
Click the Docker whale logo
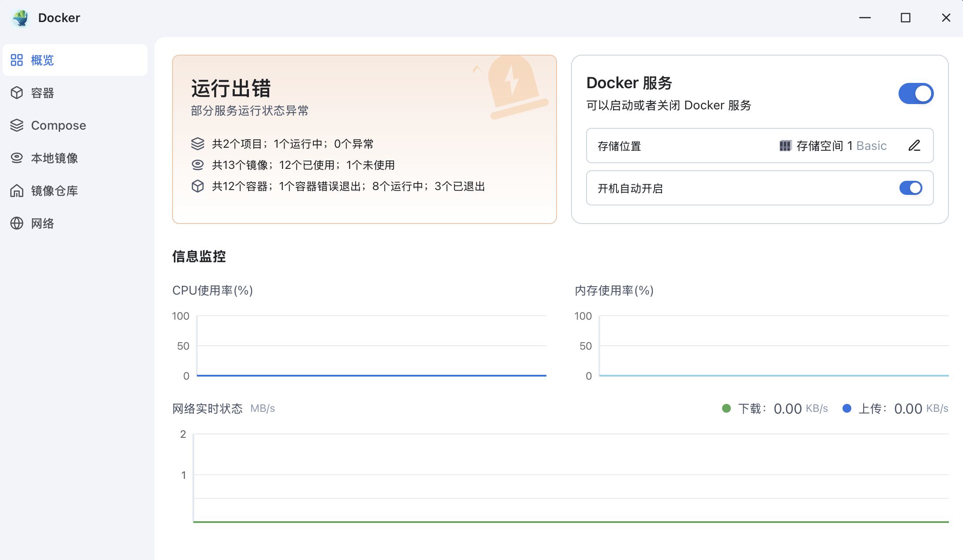20,17
